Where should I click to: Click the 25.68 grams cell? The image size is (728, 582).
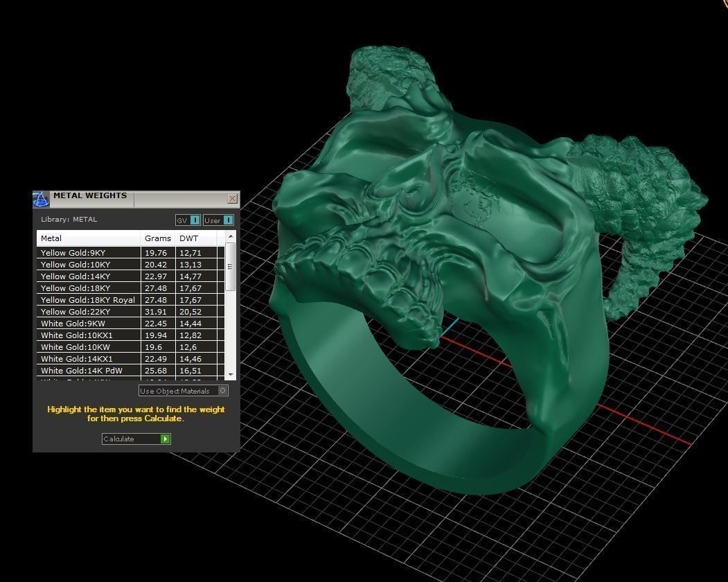pos(158,370)
